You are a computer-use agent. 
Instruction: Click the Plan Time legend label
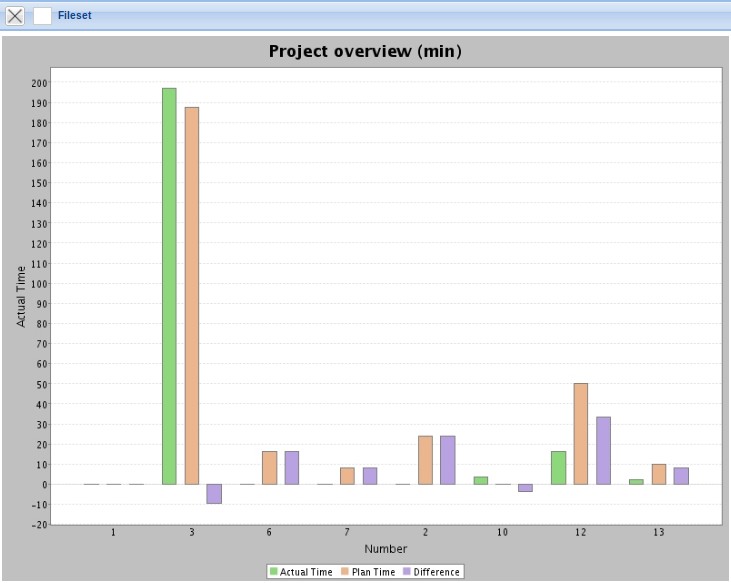pos(373,572)
